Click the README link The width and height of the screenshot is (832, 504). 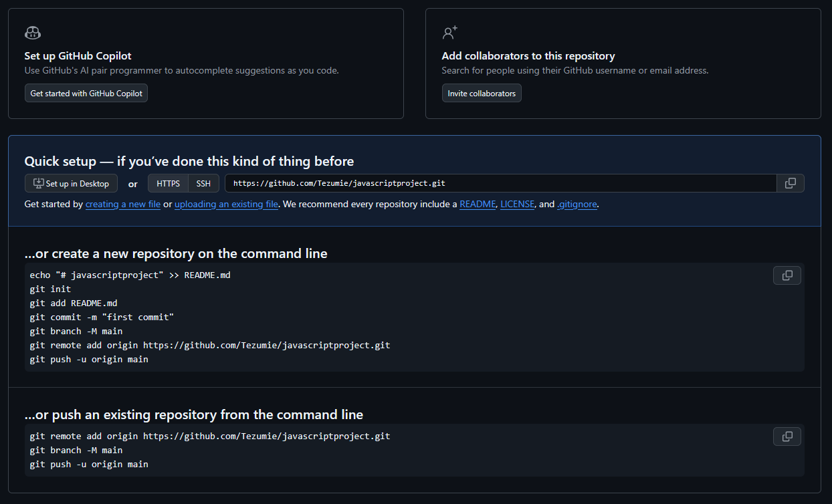pyautogui.click(x=478, y=204)
